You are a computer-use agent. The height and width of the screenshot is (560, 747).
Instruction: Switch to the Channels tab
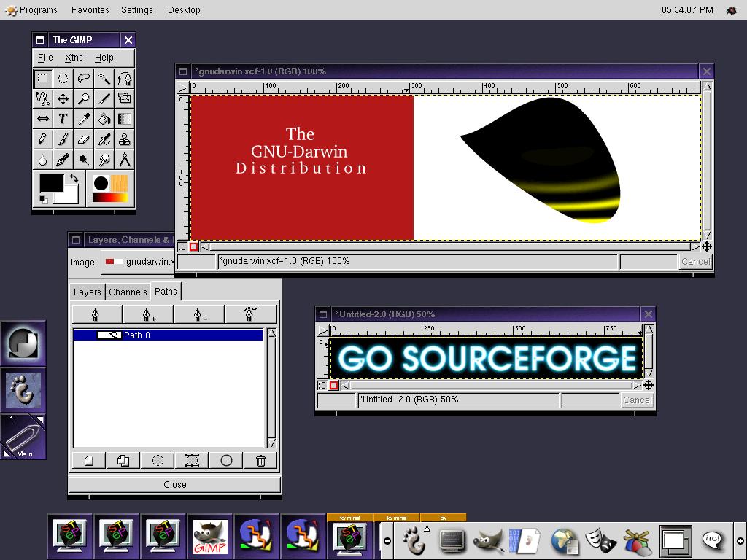128,292
